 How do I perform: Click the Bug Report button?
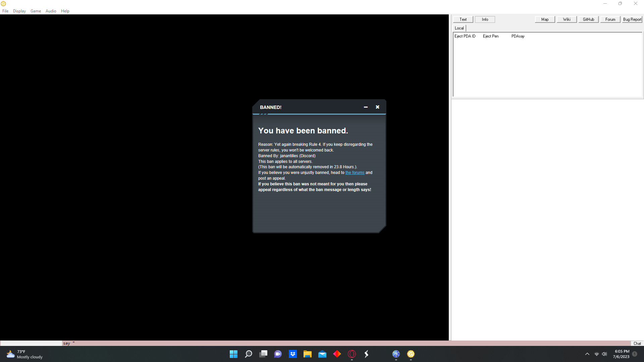click(632, 19)
